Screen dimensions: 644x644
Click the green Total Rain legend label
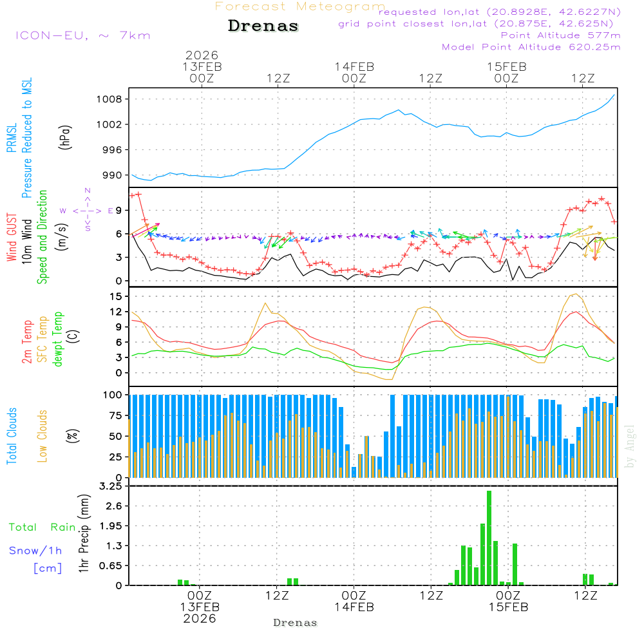(43, 527)
